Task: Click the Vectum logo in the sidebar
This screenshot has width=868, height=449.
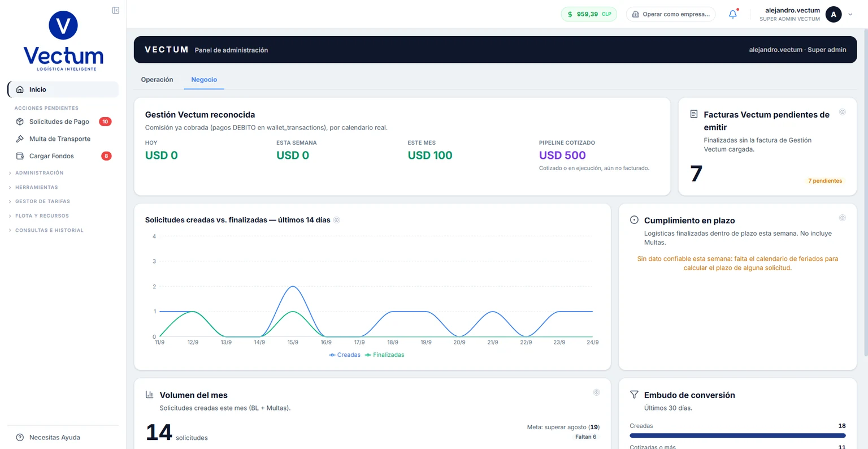Action: (x=63, y=41)
